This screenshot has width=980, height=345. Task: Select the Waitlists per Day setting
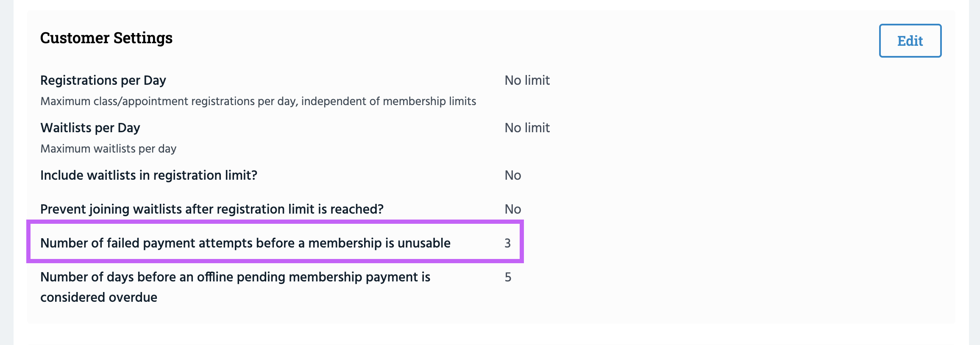pos(90,128)
